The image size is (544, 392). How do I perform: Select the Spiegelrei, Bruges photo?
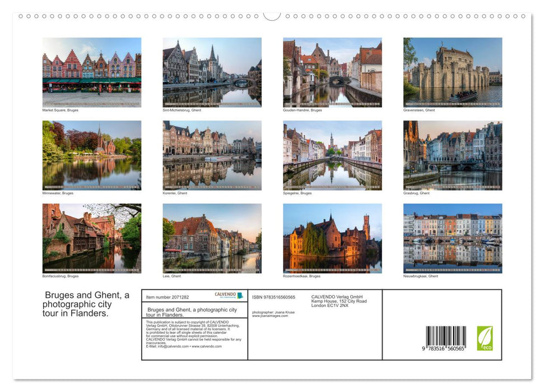coord(332,155)
